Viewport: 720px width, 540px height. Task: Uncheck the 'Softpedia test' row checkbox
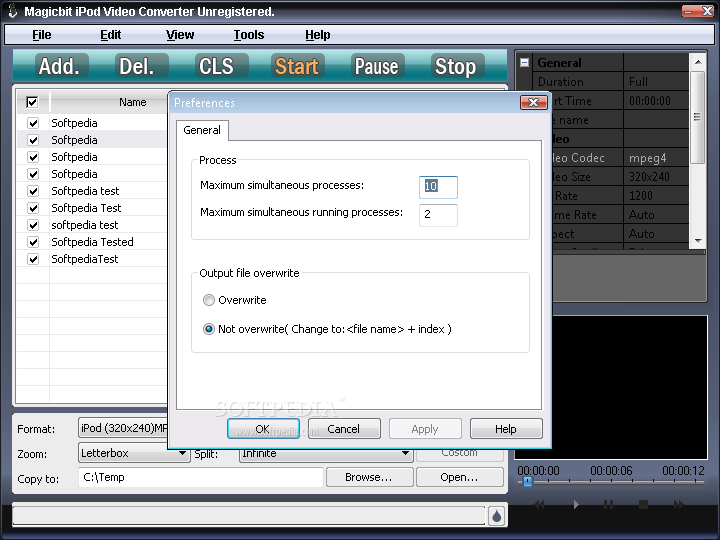[33, 191]
